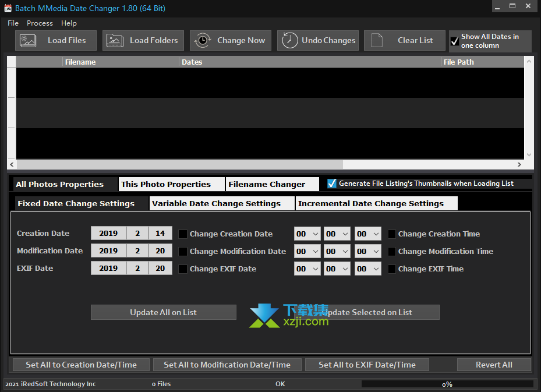541x392 pixels.
Task: Click the EXIF Date month field
Action: click(x=137, y=268)
